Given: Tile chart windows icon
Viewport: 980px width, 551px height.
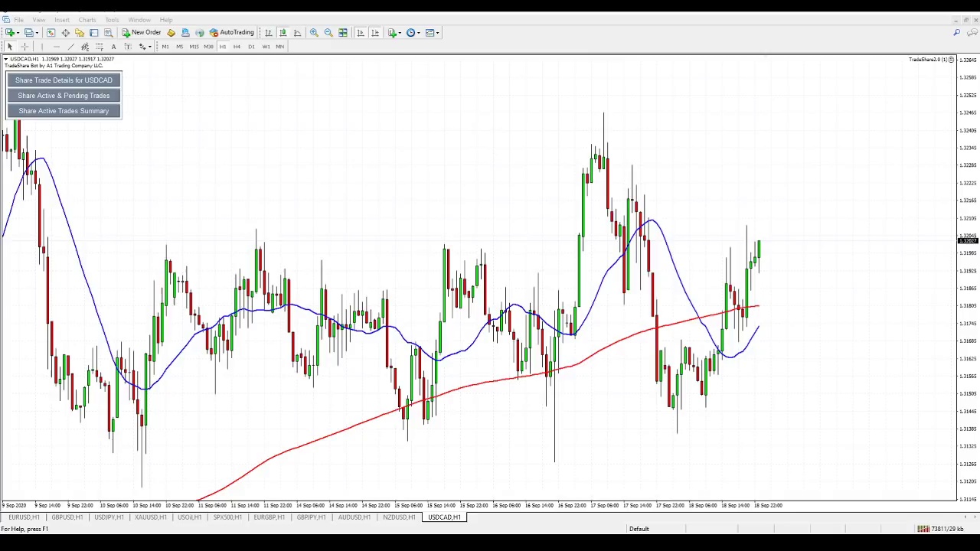Looking at the screenshot, I should (x=343, y=33).
